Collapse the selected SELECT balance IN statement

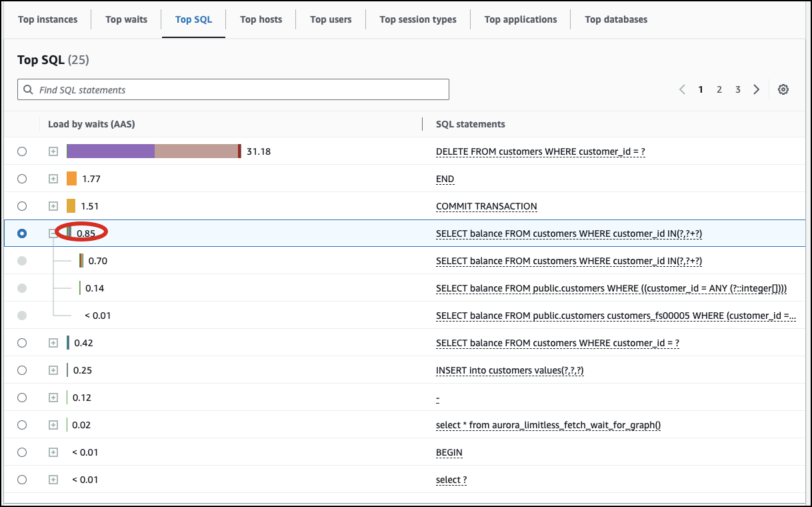click(x=53, y=233)
